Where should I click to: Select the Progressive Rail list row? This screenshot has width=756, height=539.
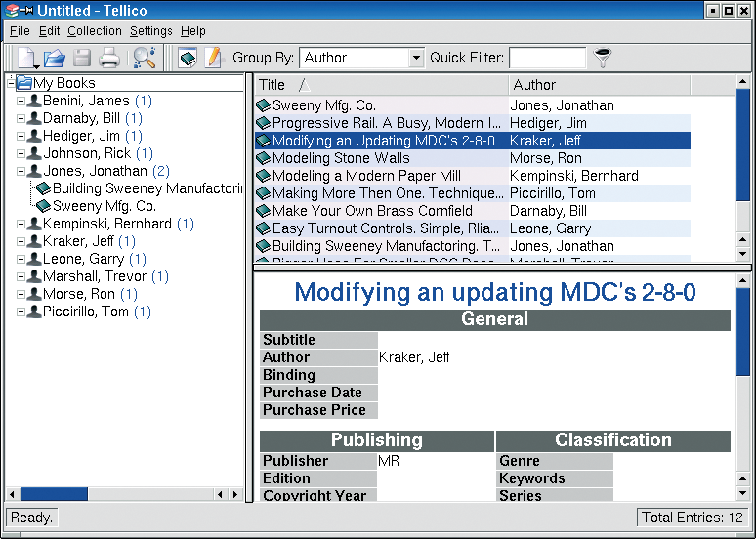[473, 123]
